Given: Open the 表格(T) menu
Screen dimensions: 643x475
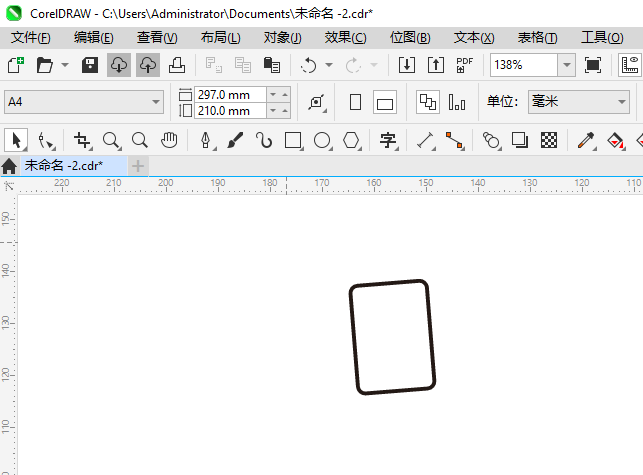Looking at the screenshot, I should click(538, 38).
